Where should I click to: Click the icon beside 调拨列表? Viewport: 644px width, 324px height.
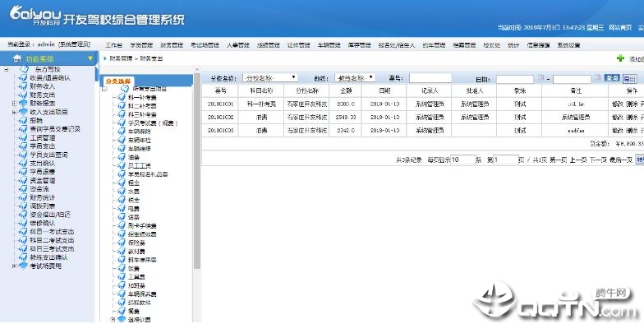pyautogui.click(x=23, y=206)
